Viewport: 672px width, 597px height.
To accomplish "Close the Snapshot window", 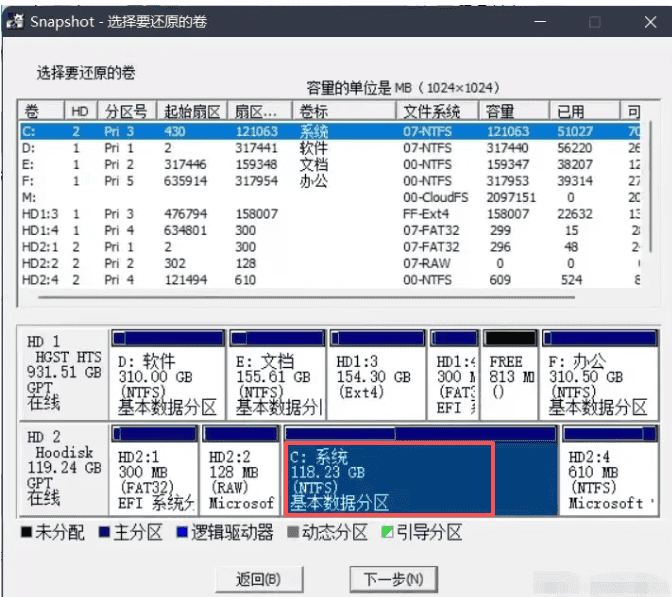I will pyautogui.click(x=650, y=22).
